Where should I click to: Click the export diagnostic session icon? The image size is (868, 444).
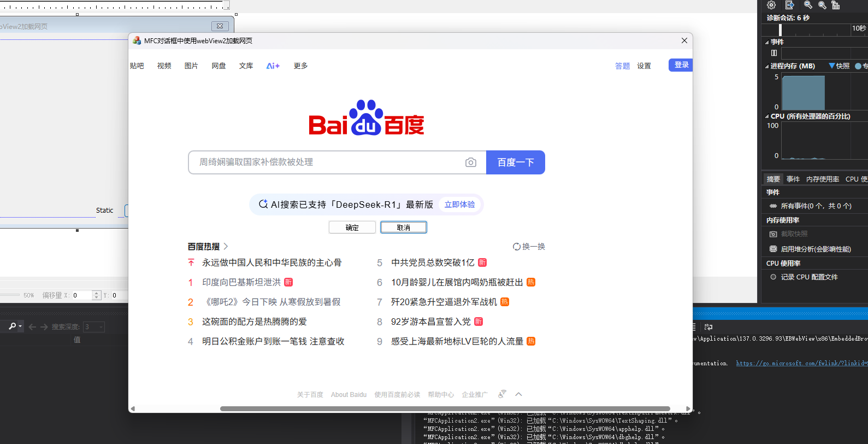tap(790, 5)
